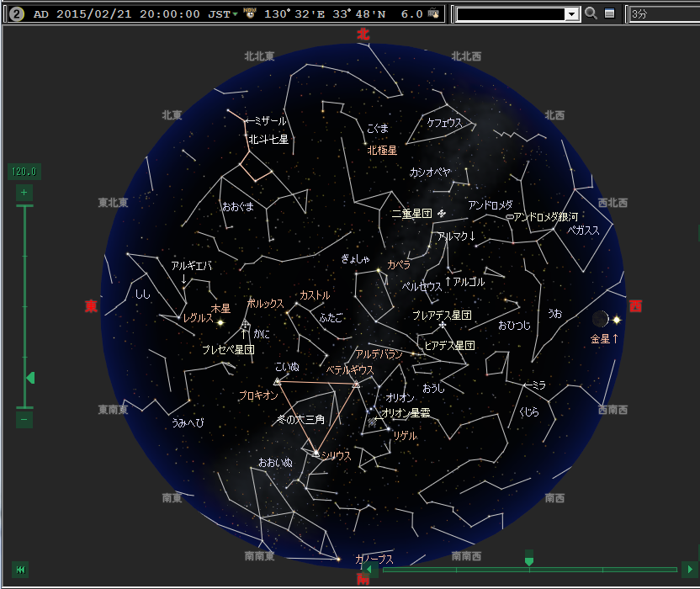Click the zoom in plus button
The width and height of the screenshot is (700, 589).
(x=24, y=193)
